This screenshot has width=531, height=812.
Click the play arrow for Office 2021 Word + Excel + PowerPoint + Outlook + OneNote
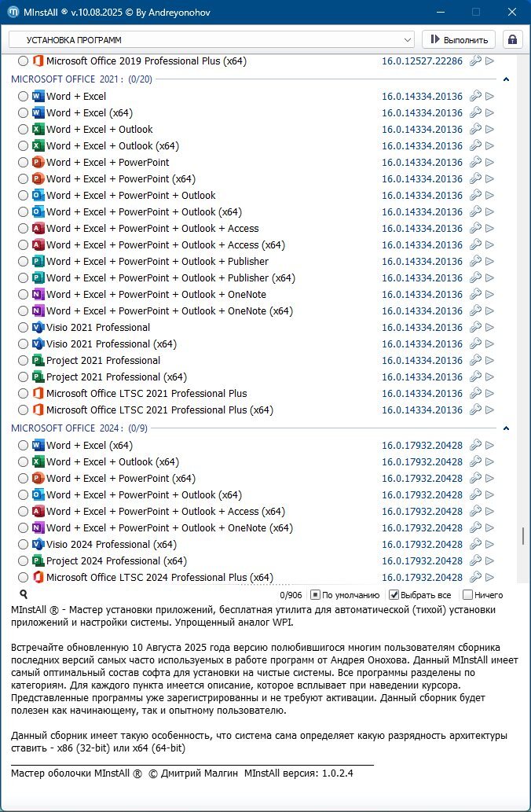pyautogui.click(x=489, y=295)
